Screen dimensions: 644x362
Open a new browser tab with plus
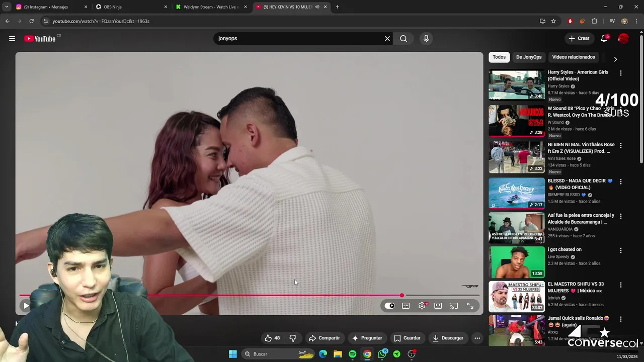[x=337, y=7]
